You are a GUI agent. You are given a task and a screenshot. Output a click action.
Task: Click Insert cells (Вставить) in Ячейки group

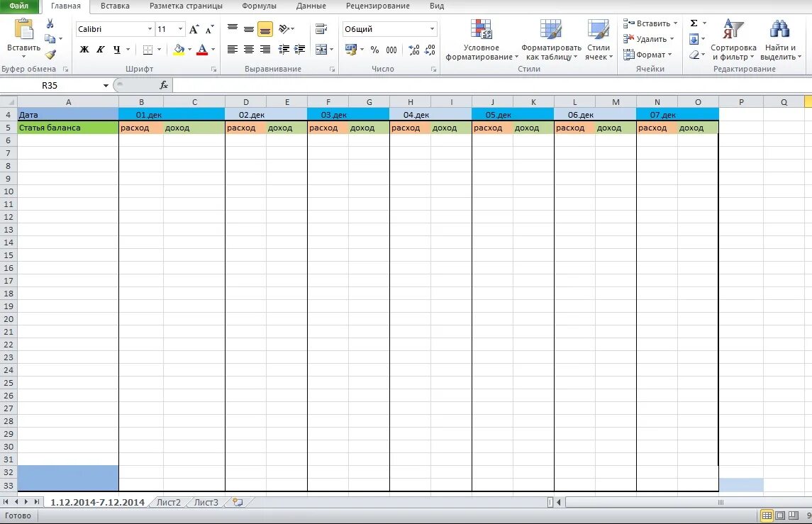click(650, 23)
